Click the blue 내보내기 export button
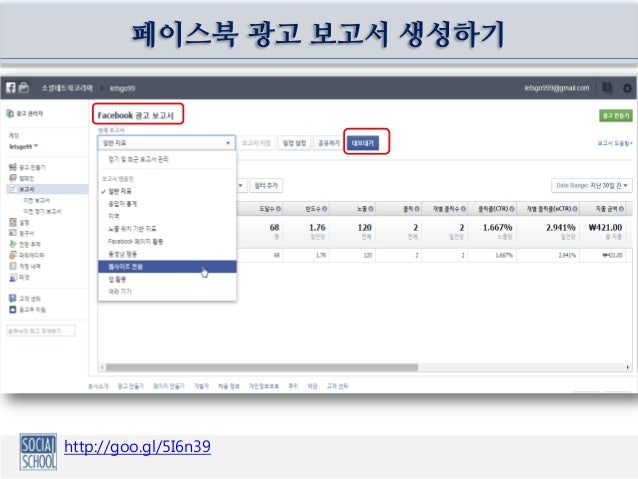 pyautogui.click(x=363, y=143)
